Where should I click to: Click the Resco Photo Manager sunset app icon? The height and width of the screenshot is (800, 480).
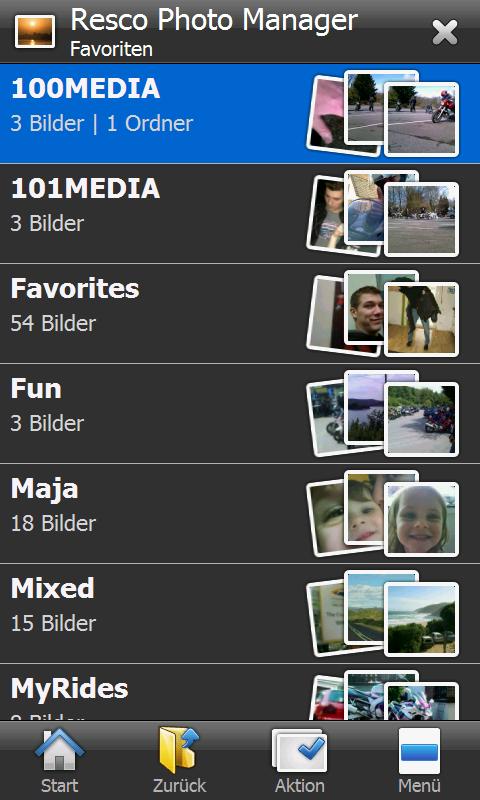[35, 31]
